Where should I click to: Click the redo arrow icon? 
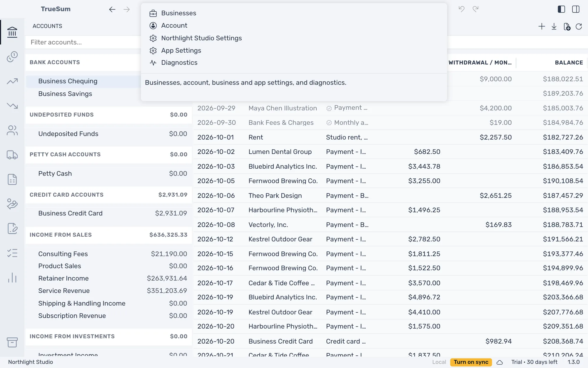(475, 9)
